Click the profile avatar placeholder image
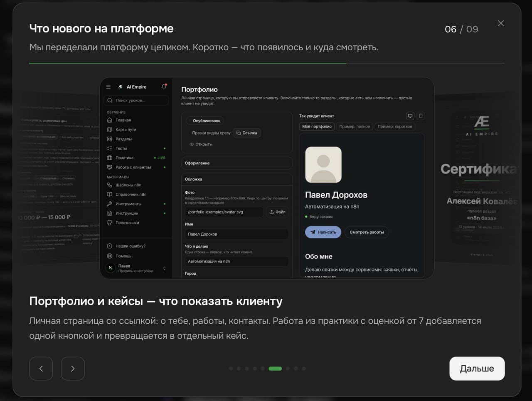Image resolution: width=532 pixels, height=401 pixels. (323, 165)
